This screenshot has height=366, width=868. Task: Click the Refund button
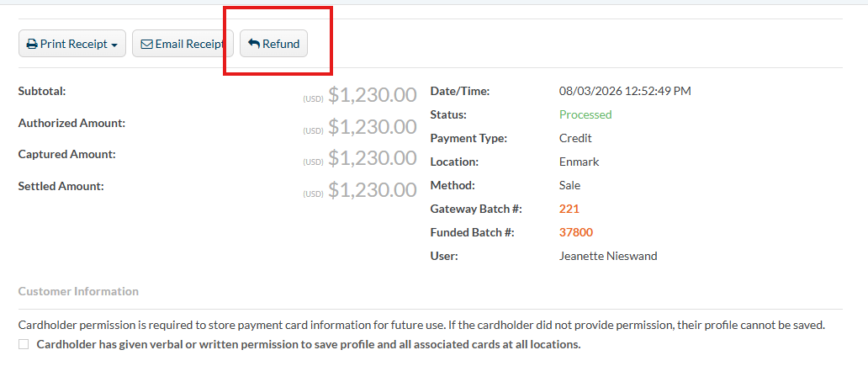tap(273, 44)
